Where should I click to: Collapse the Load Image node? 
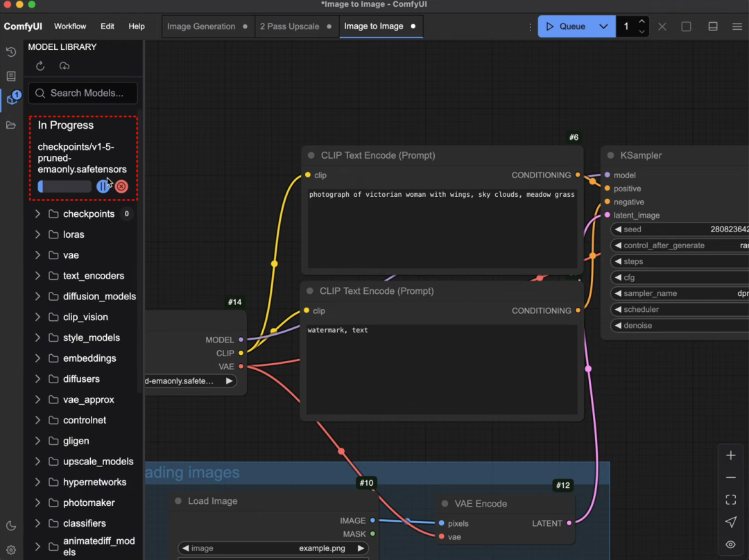(178, 501)
